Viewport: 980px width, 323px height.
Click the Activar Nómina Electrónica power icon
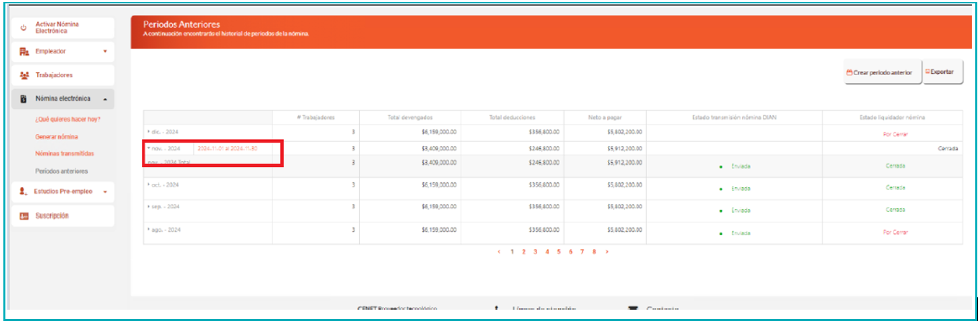(24, 28)
